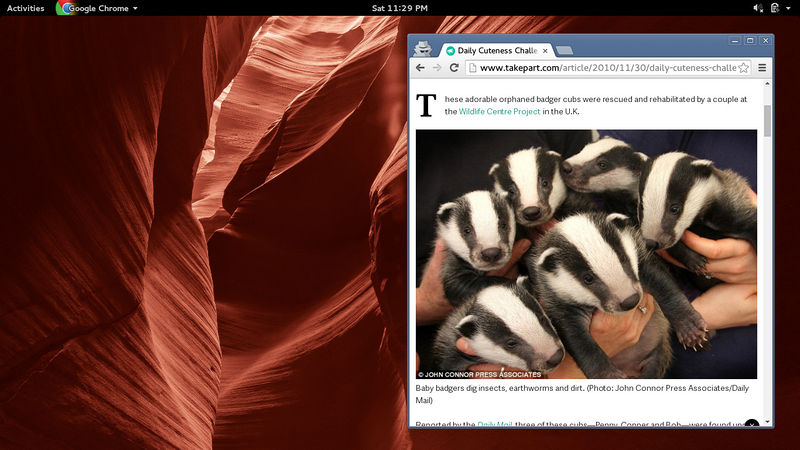Open the Chrome hamburger menu
Image resolution: width=800 pixels, height=450 pixels.
coord(762,68)
